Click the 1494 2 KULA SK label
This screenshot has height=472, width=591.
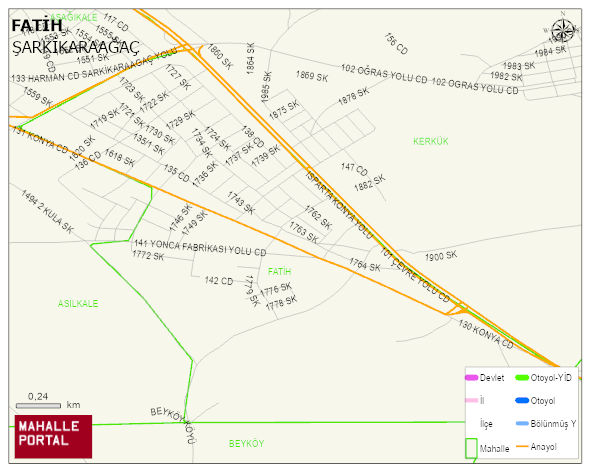click(x=47, y=211)
